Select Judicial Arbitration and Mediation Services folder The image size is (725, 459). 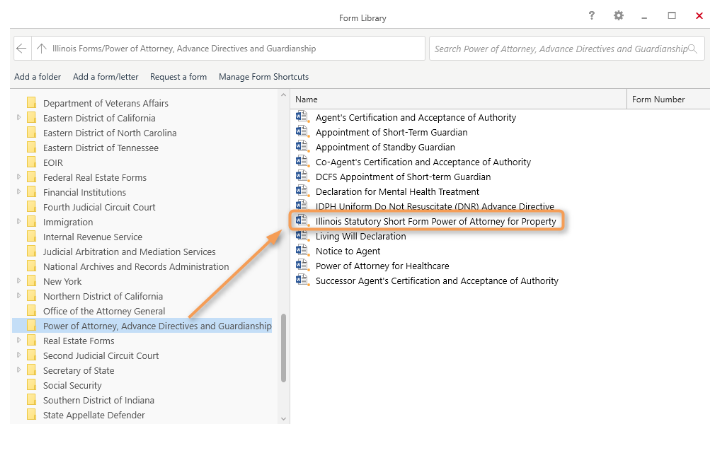(x=129, y=251)
